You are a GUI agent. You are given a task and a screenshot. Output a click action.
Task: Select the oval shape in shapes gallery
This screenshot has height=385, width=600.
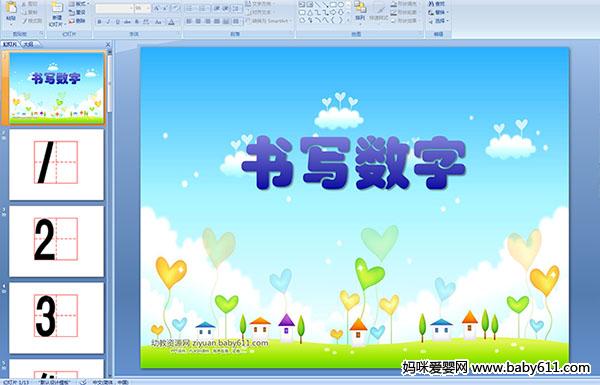click(x=341, y=4)
